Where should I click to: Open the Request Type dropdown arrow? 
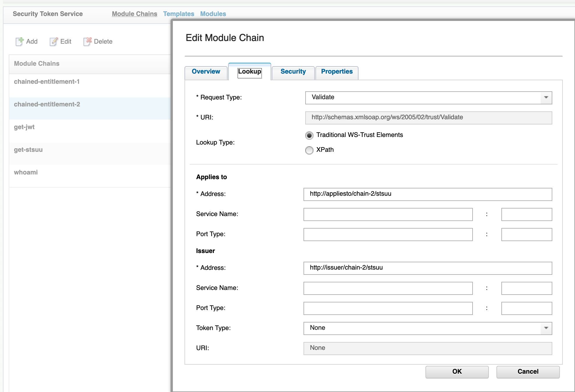coord(546,97)
